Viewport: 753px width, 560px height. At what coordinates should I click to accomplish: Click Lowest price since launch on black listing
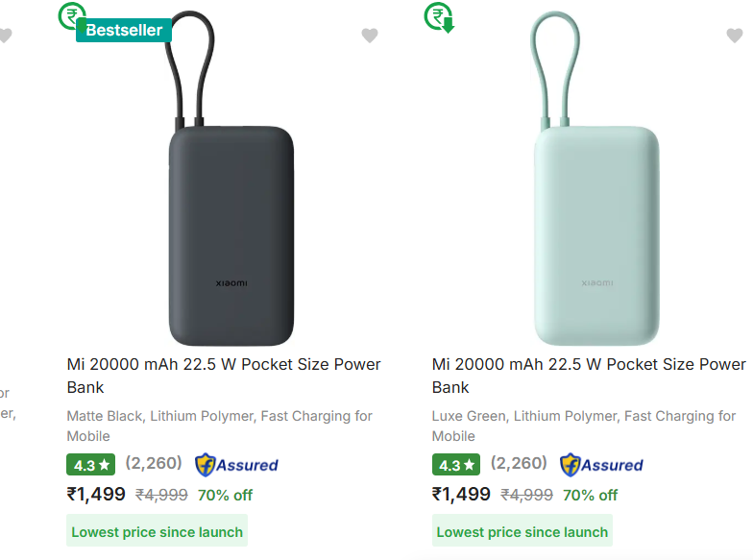tap(158, 531)
